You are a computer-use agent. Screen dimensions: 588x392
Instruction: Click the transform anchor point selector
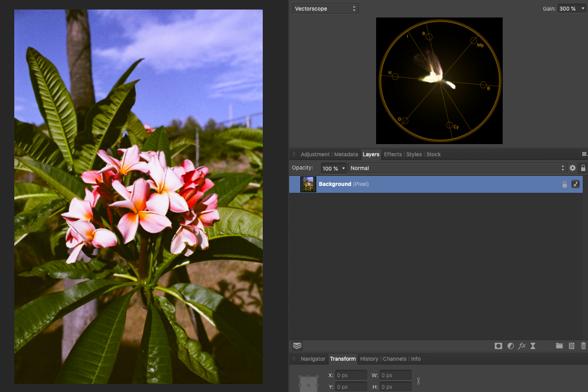pos(308,384)
